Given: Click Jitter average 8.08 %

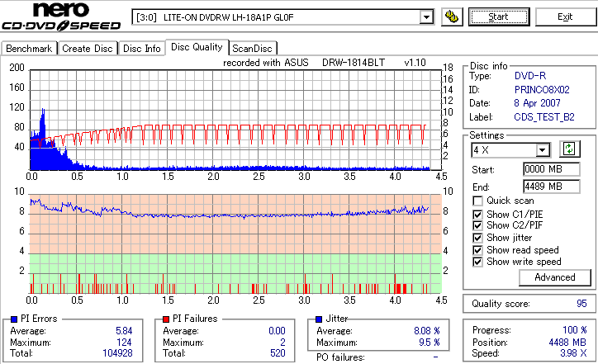Looking at the screenshot, I should tap(427, 331).
